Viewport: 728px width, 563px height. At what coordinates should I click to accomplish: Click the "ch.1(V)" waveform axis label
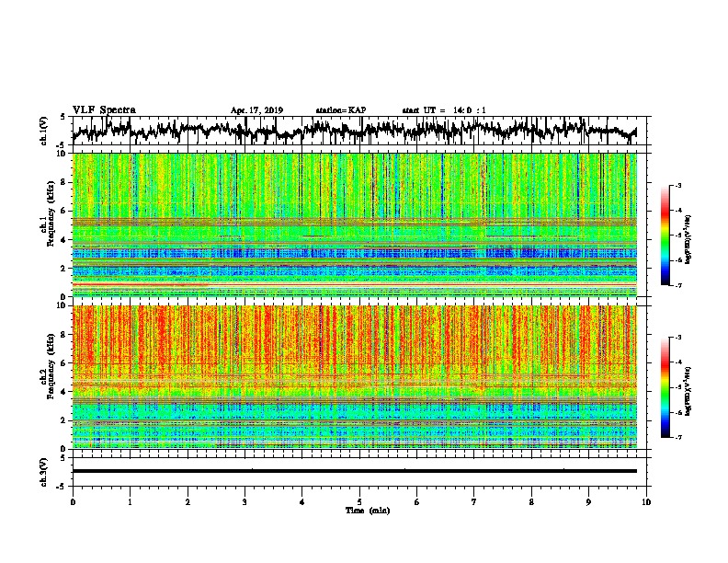pyautogui.click(x=43, y=131)
